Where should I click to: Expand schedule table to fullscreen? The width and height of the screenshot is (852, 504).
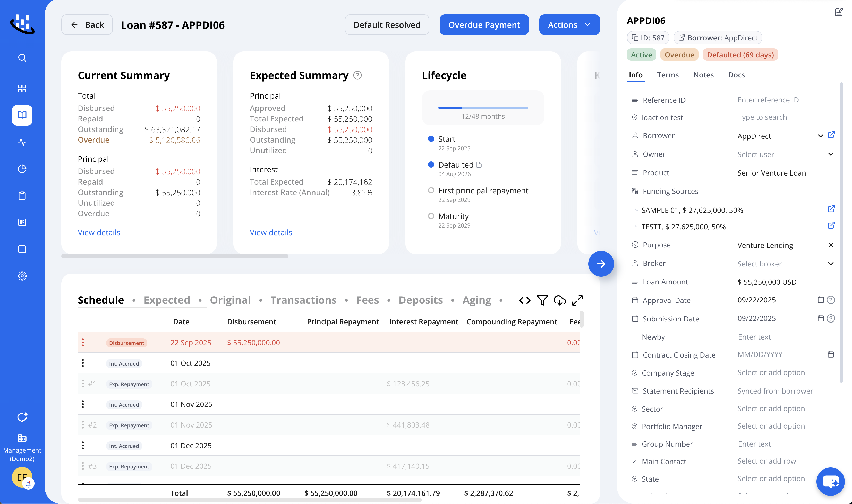(577, 300)
